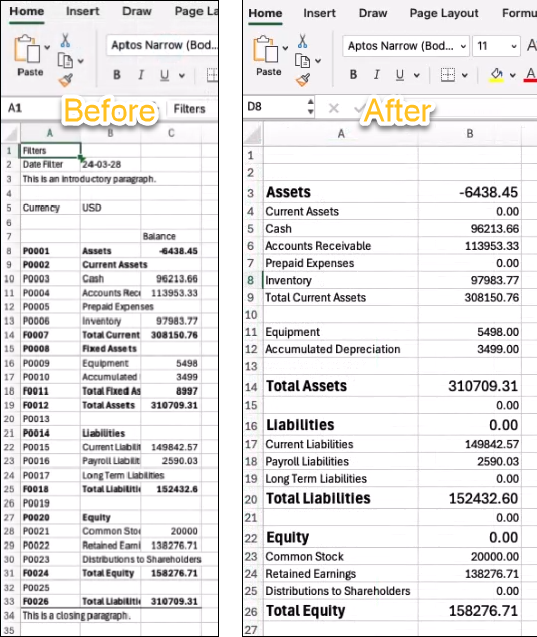Click Name Box stepper arrows, After window
The height and width of the screenshot is (637, 537).
point(311,107)
